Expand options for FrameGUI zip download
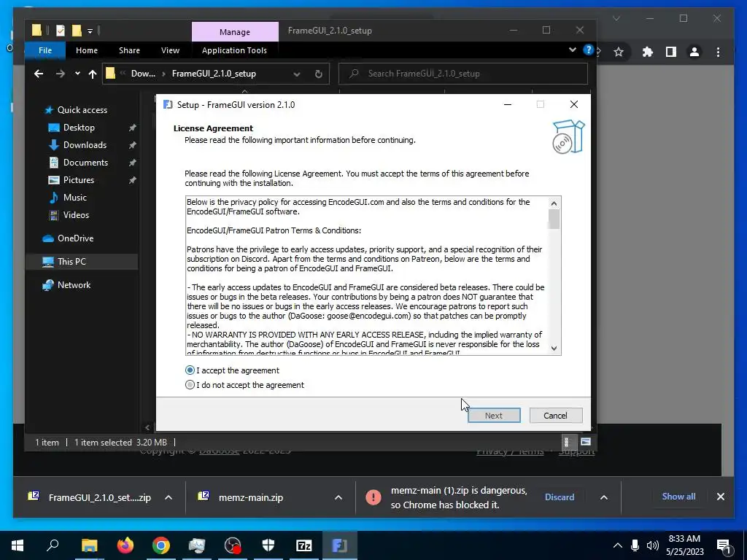 169,497
